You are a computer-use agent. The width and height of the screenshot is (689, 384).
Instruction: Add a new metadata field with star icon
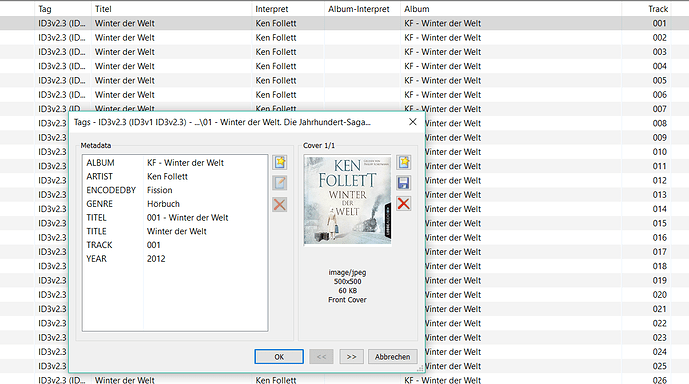click(280, 162)
